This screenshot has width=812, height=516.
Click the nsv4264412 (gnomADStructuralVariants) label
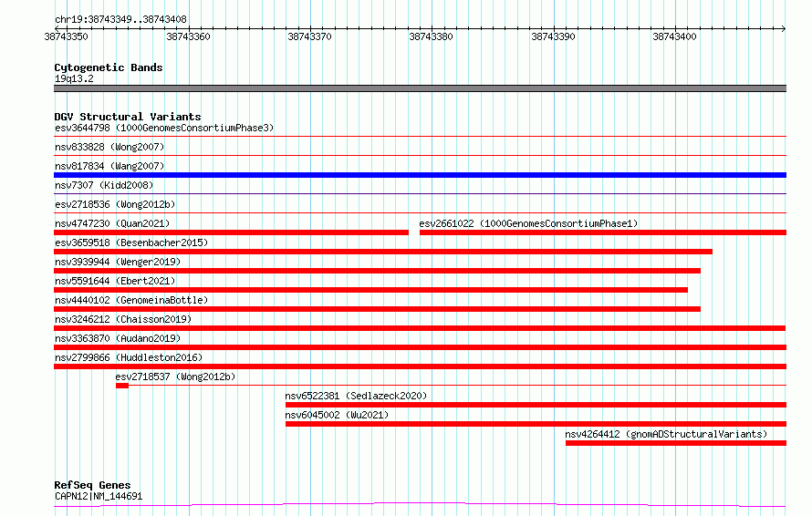(666, 434)
